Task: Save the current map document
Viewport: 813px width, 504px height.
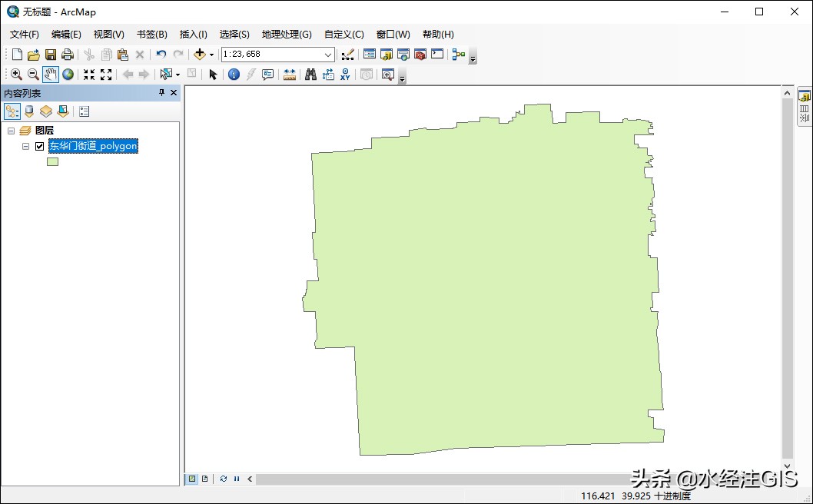Action: [50, 55]
